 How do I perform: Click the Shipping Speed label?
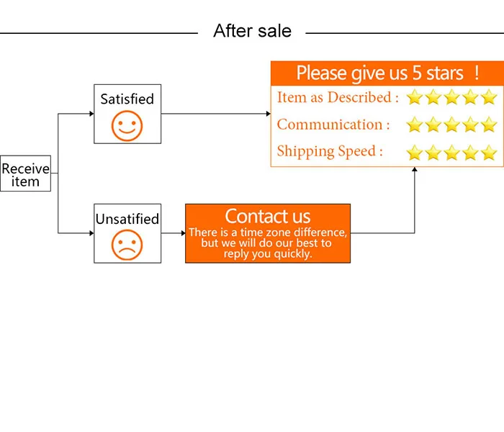pos(330,152)
